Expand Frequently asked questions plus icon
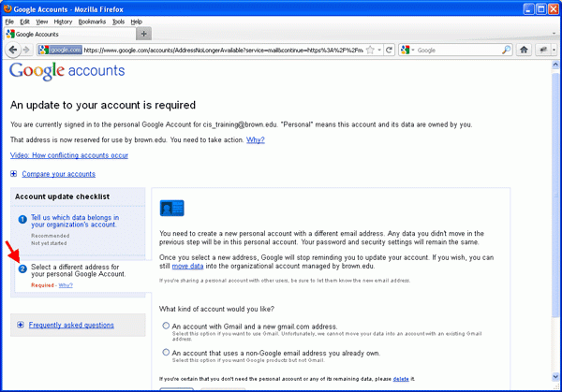 pos(21,325)
